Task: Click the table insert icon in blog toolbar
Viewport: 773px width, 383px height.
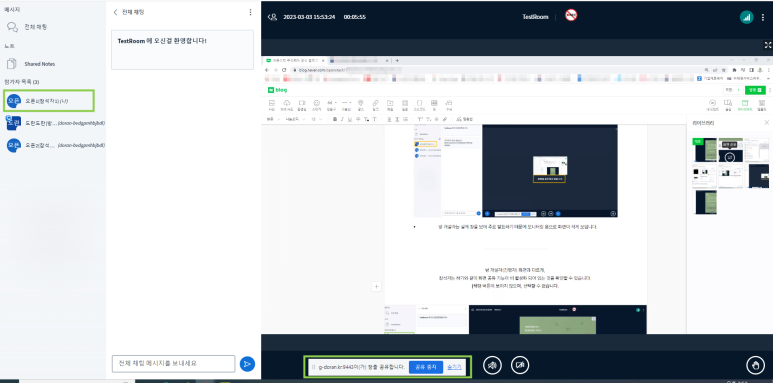Action: 434,104
